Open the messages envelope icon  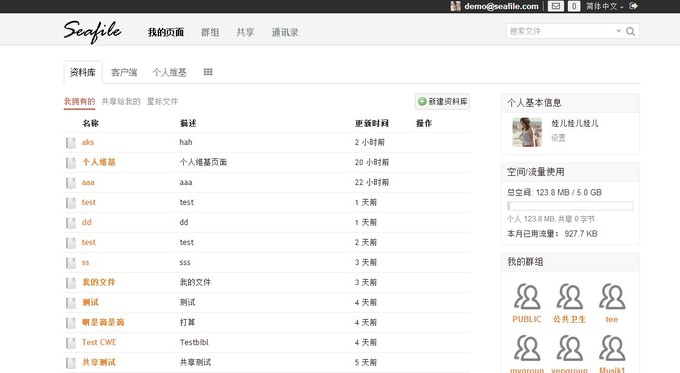point(555,6)
